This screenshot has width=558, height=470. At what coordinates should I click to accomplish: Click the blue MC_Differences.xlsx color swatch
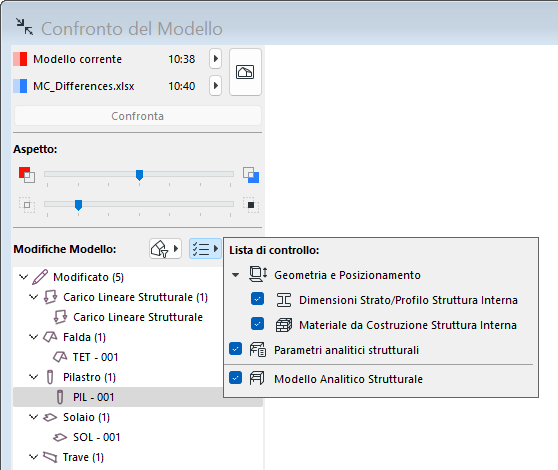(x=20, y=86)
